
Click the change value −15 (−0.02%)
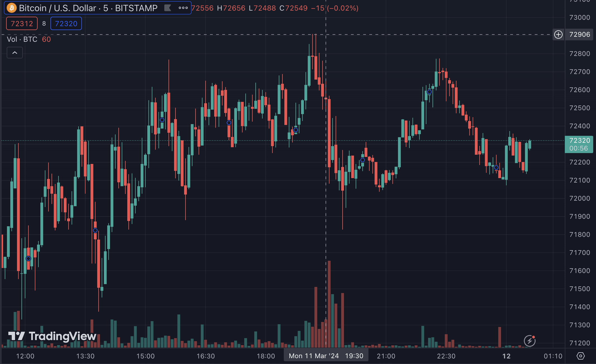(335, 8)
